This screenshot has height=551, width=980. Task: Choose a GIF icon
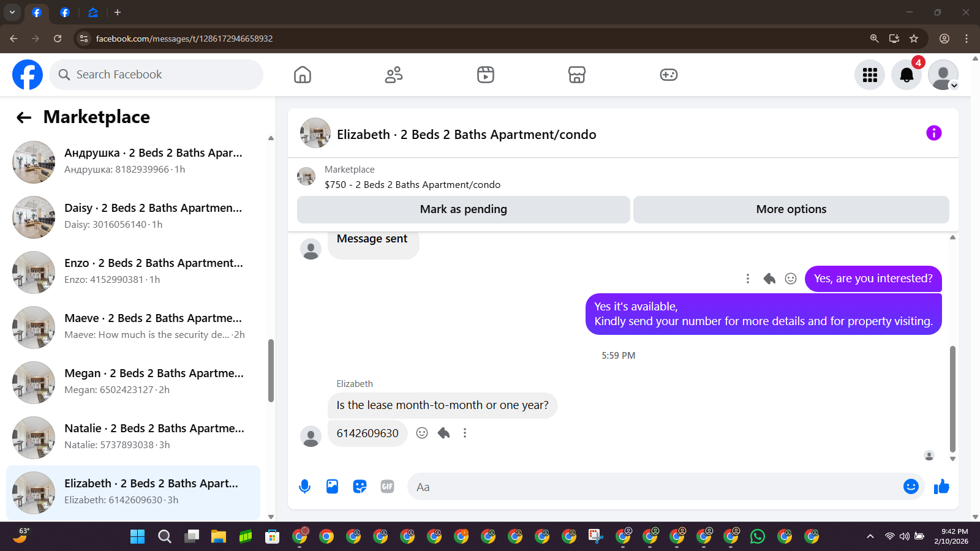pyautogui.click(x=387, y=487)
